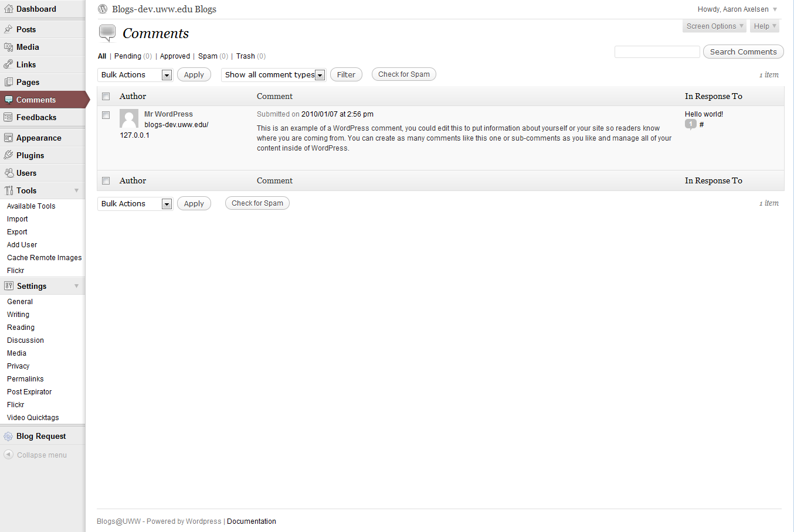Viewport: 794px width, 532px height.
Task: Click the Users icon in sidebar
Action: click(x=8, y=173)
